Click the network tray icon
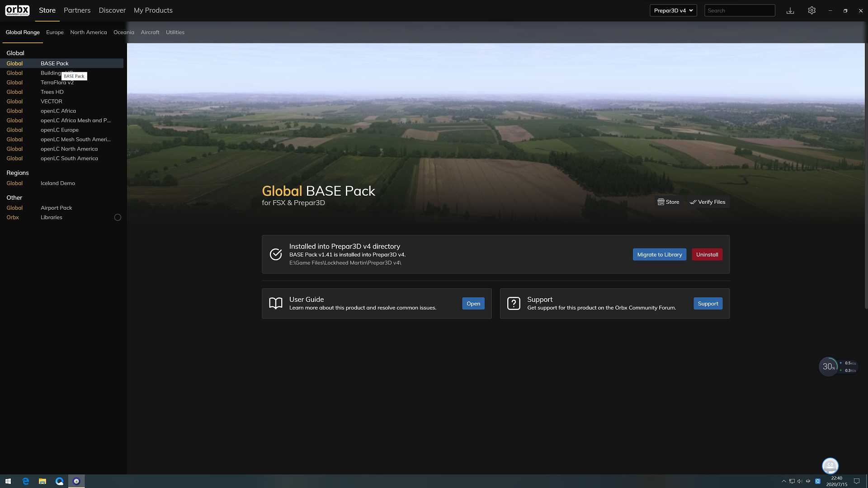The image size is (868, 488). (792, 481)
